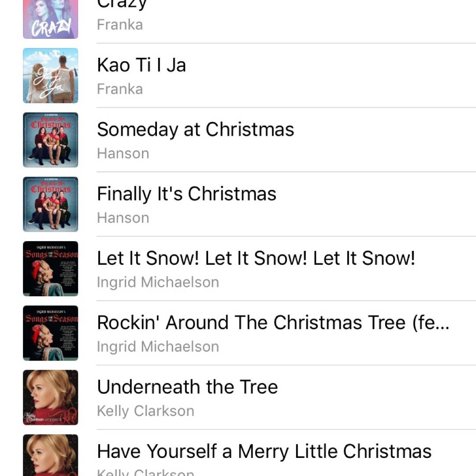Viewport: 476px width, 476px height.
Task: Tap Kelly Clarkson cover beside Underneath the Tree
Action: tap(50, 397)
